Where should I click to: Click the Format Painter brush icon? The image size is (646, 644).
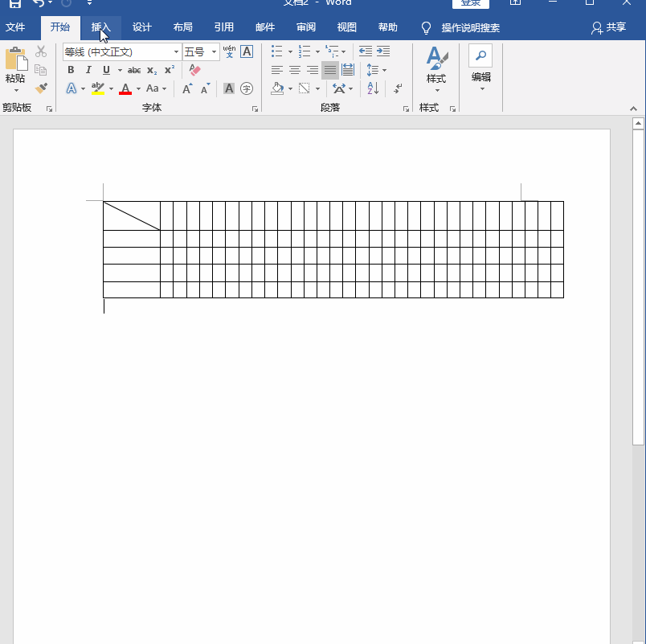pos(41,88)
